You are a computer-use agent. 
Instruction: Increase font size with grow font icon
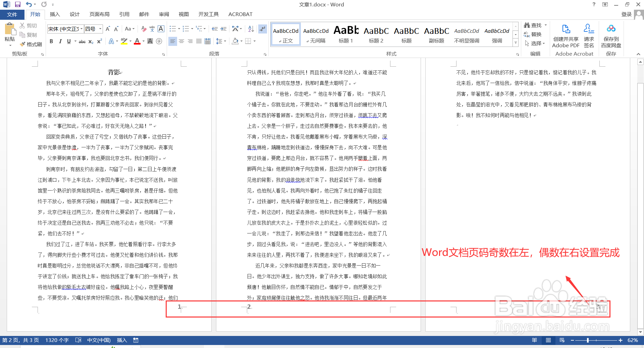tap(108, 29)
